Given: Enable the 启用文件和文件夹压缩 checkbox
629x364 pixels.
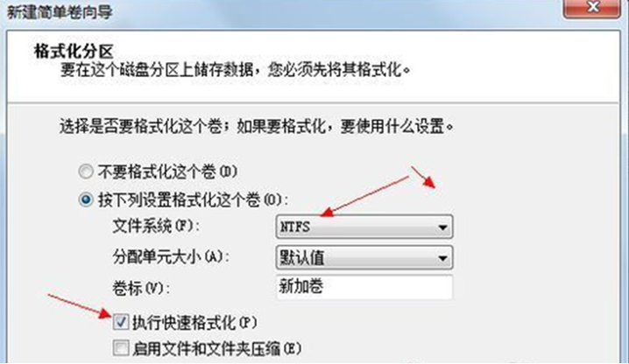Looking at the screenshot, I should pyautogui.click(x=121, y=348).
